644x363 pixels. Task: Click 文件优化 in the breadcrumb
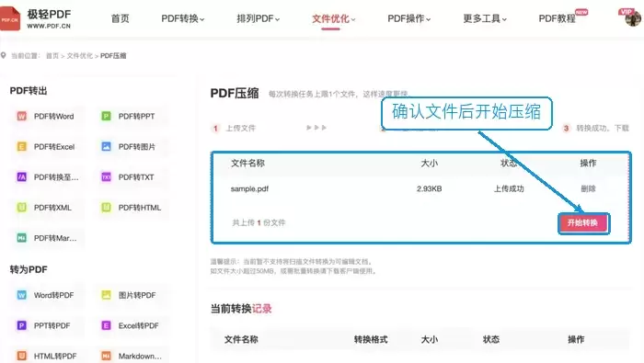80,56
